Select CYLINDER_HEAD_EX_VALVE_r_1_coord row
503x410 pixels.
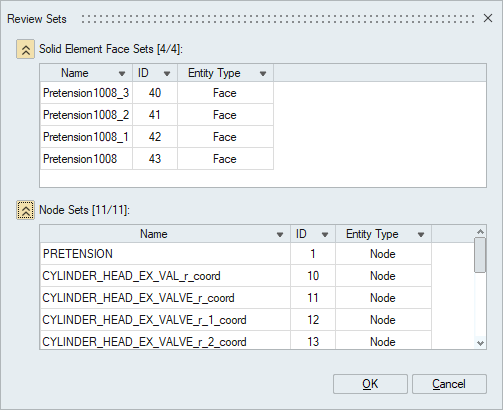tap(236, 320)
